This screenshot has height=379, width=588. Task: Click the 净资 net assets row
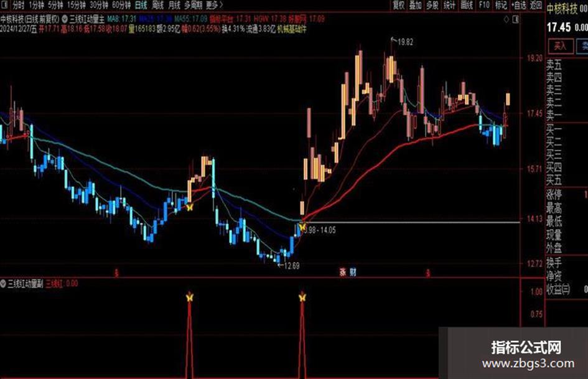click(x=567, y=276)
